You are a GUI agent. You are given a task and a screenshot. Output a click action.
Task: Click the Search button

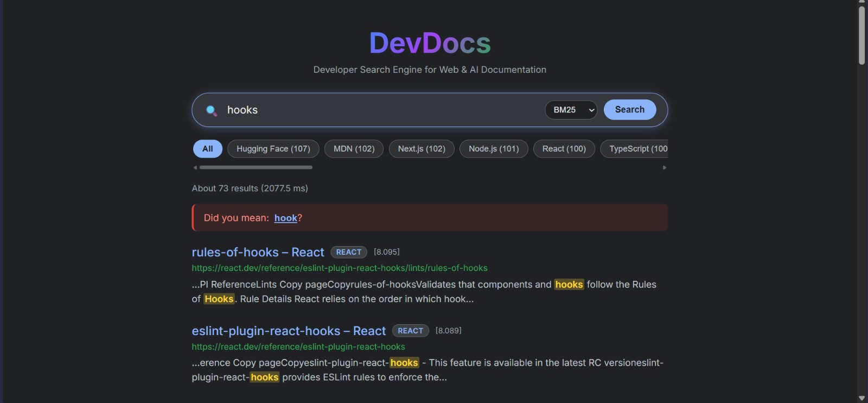pos(630,110)
